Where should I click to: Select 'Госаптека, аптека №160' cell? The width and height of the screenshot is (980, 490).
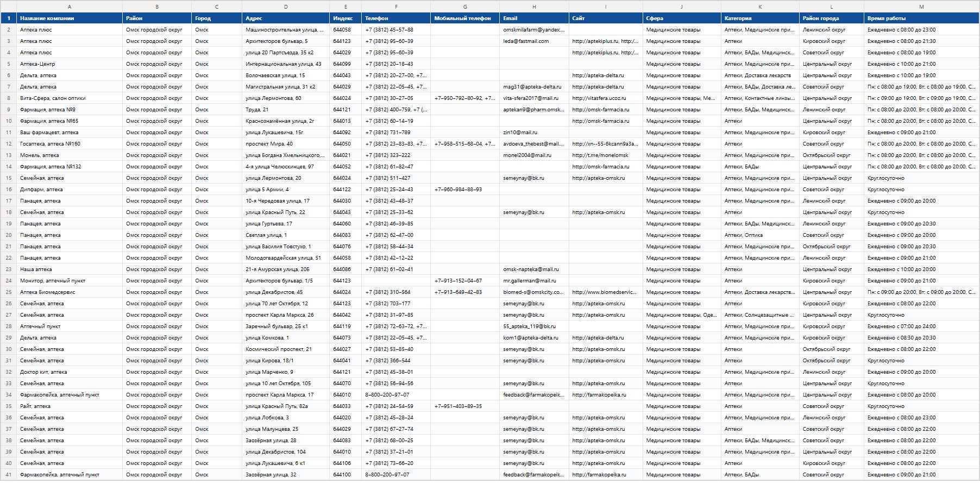point(70,144)
